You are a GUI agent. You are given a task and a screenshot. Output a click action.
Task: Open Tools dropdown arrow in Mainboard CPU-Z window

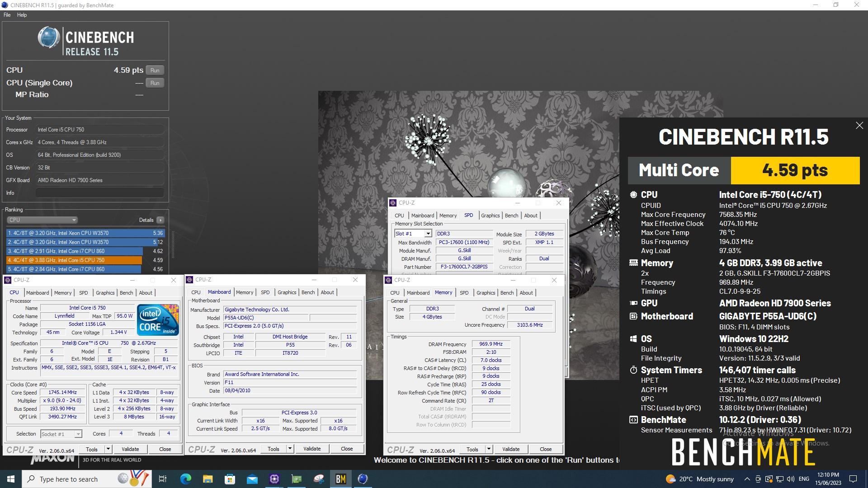(290, 449)
